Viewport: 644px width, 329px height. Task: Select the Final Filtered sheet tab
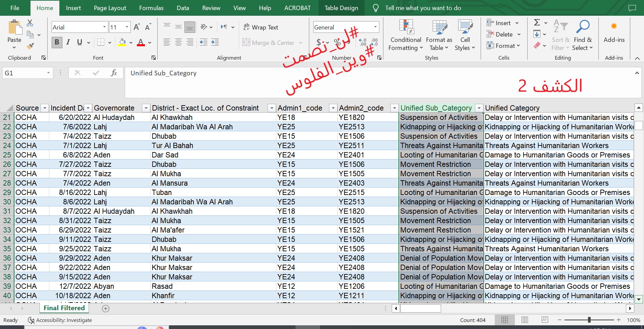(64, 308)
